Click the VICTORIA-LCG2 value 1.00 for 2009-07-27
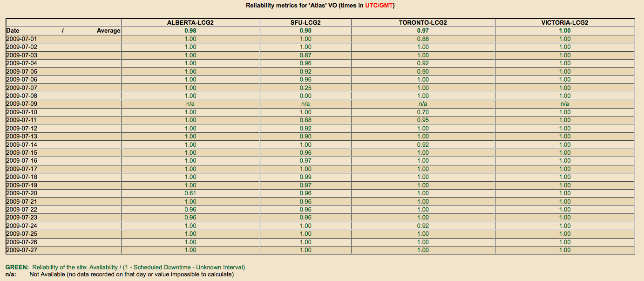 (565, 250)
